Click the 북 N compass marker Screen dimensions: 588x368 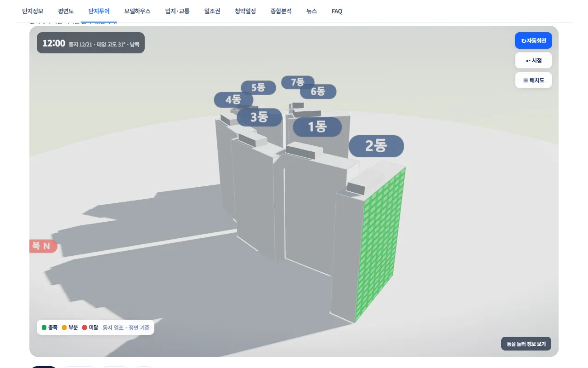tap(43, 246)
